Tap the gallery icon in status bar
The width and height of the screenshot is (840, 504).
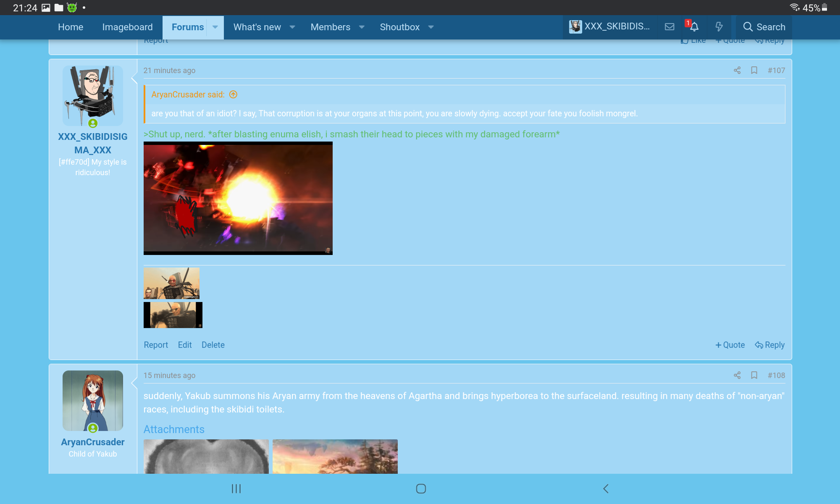(x=46, y=8)
